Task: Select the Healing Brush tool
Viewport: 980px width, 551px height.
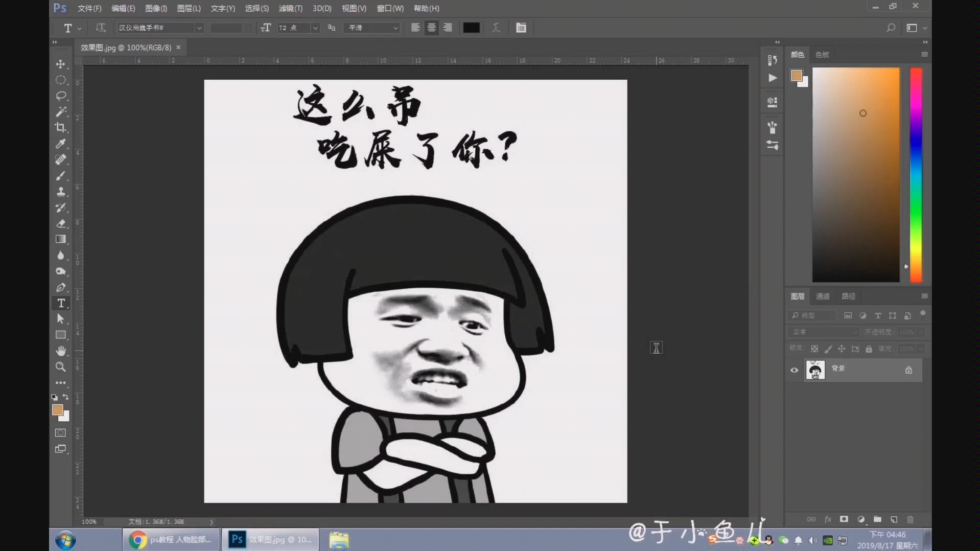Action: [x=61, y=159]
